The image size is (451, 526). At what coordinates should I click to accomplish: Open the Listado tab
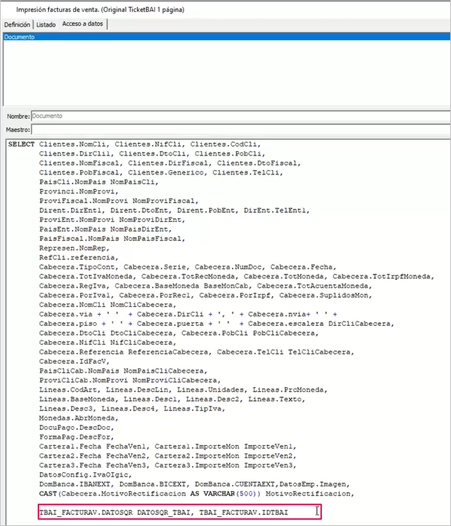(x=46, y=24)
